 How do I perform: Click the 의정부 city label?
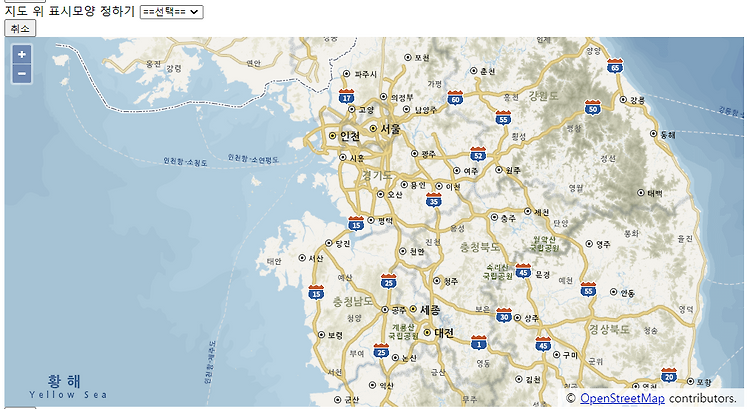tap(402, 97)
